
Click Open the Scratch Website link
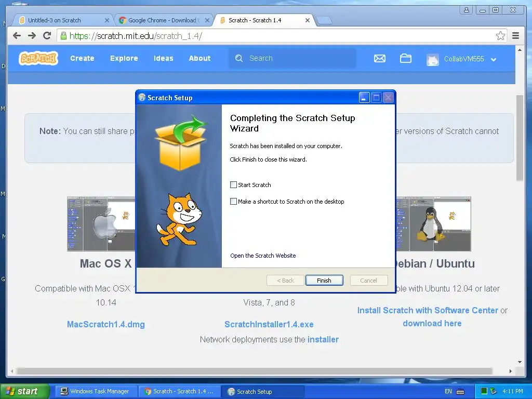(263, 256)
